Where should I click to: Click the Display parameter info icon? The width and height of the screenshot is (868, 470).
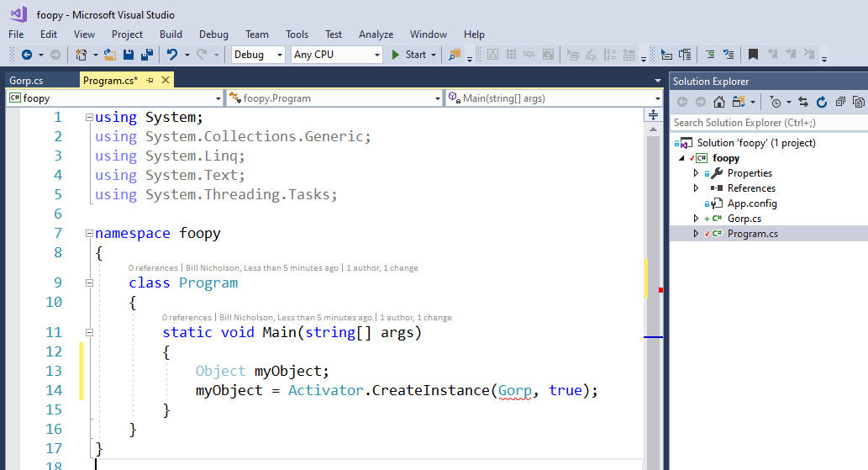coord(685,55)
